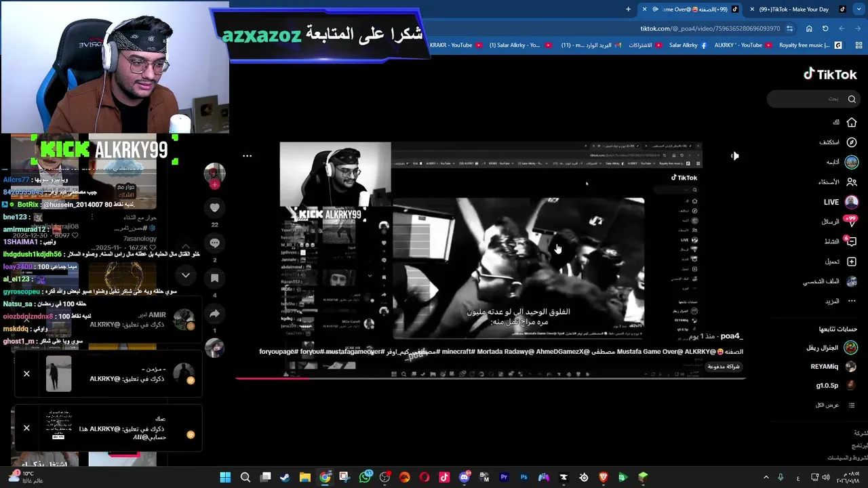
Task: Click the Upload plus icon
Action: 852,262
